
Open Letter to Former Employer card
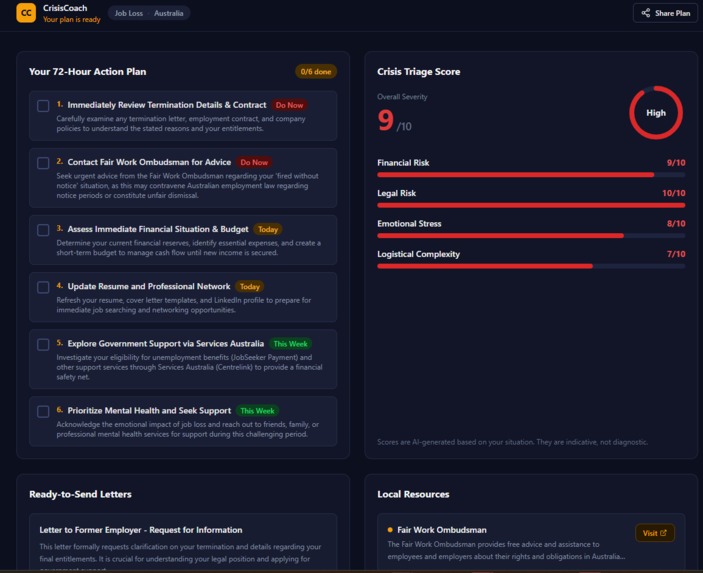(183, 542)
